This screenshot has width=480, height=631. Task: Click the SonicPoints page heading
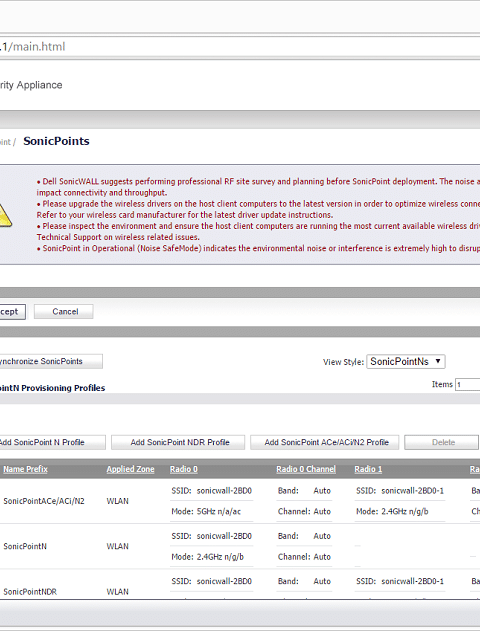(56, 141)
